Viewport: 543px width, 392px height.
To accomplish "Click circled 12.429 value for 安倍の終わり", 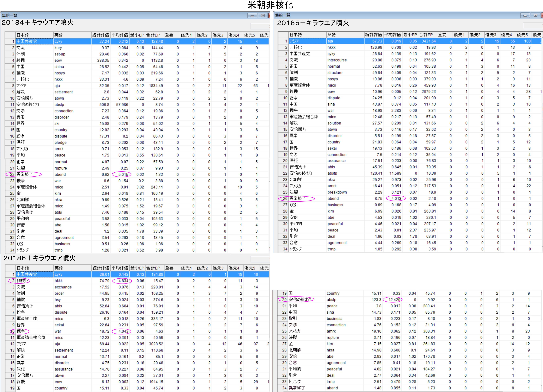I will pyautogui.click(x=394, y=300).
